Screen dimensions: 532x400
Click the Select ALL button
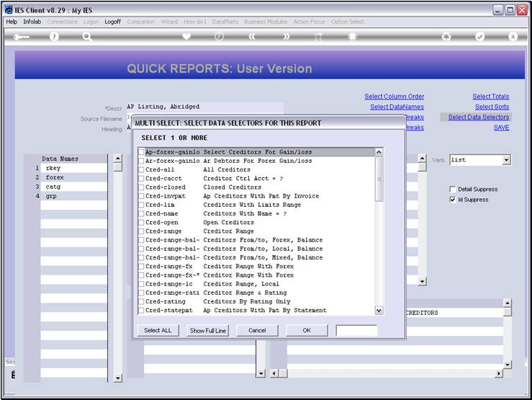[158, 330]
